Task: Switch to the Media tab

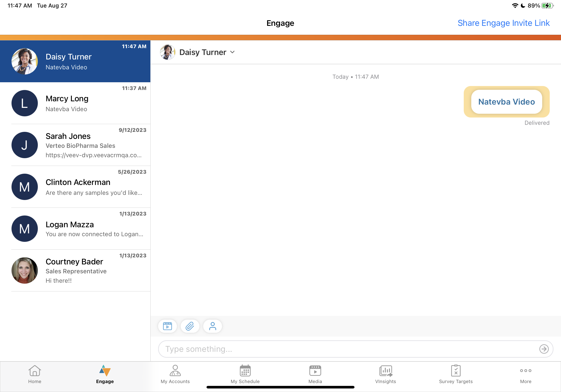Action: [315, 374]
